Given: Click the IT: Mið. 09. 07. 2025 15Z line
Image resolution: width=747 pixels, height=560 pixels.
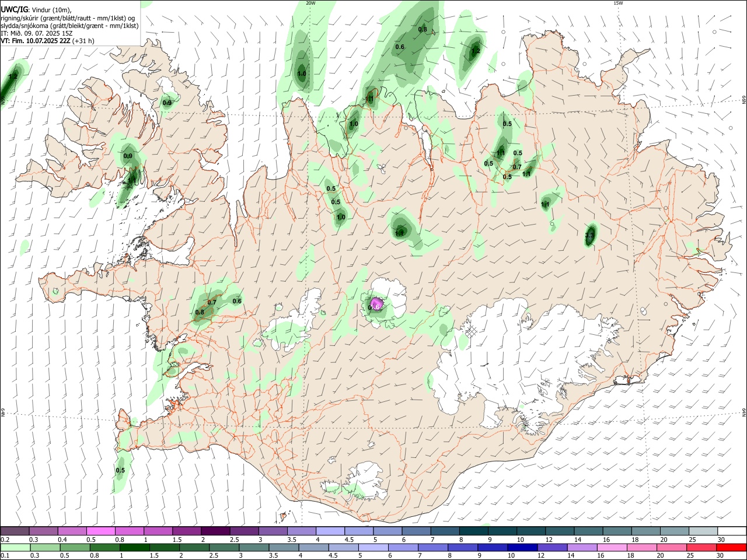Looking at the screenshot, I should coord(37,33).
